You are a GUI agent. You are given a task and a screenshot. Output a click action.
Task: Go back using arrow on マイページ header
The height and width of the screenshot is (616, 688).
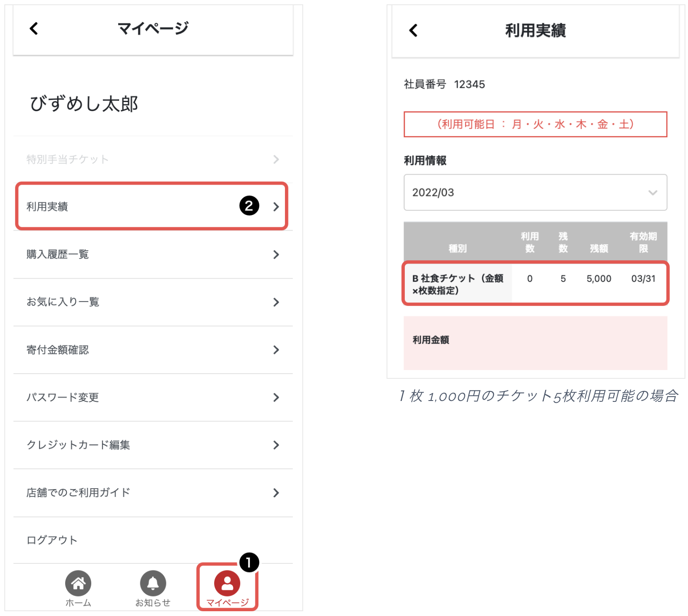click(x=34, y=29)
